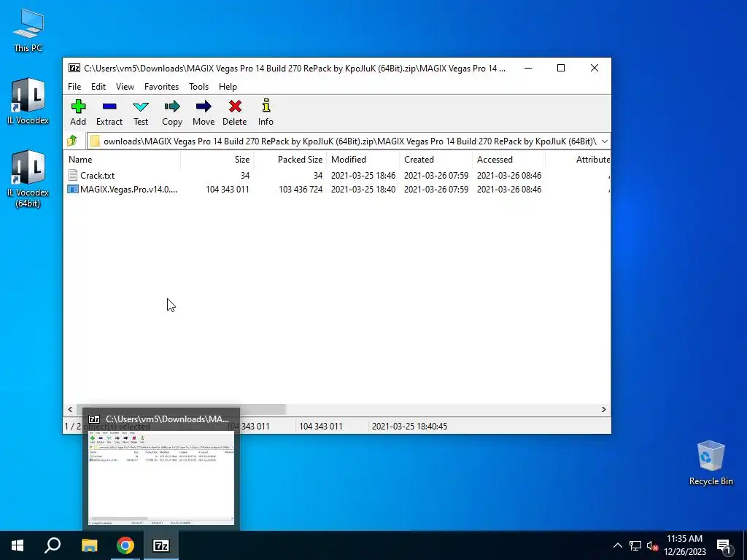Click the Copy toolbar icon
The width and height of the screenshot is (747, 560).
click(x=172, y=106)
